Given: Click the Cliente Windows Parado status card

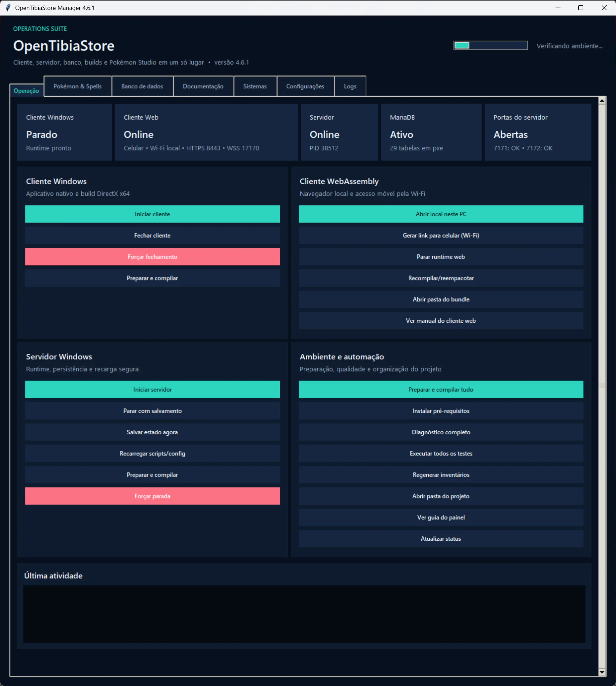Looking at the screenshot, I should pos(64,132).
